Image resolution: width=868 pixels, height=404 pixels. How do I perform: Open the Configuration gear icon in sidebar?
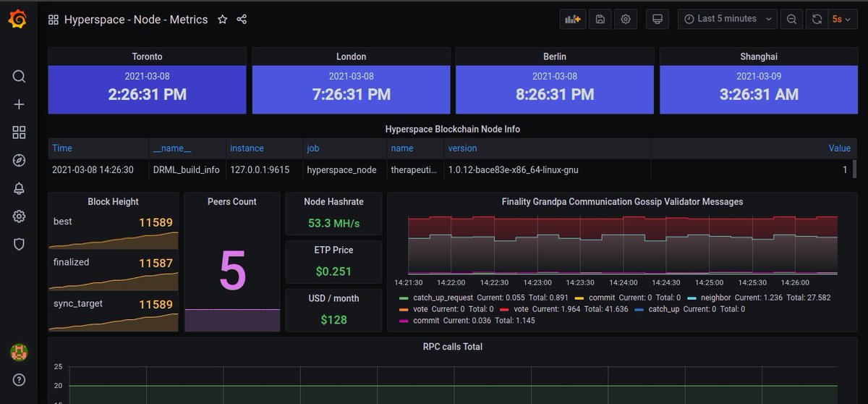coord(19,216)
